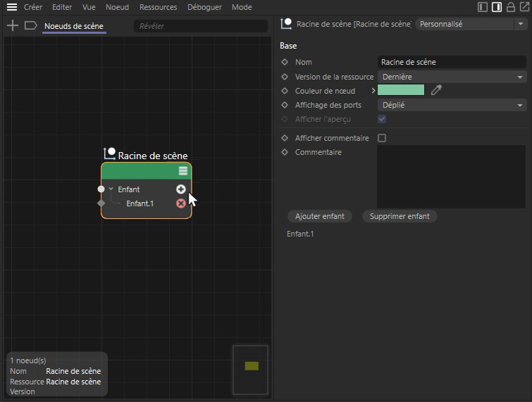
Task: Click the add plus icon in the toolbar
Action: click(12, 26)
